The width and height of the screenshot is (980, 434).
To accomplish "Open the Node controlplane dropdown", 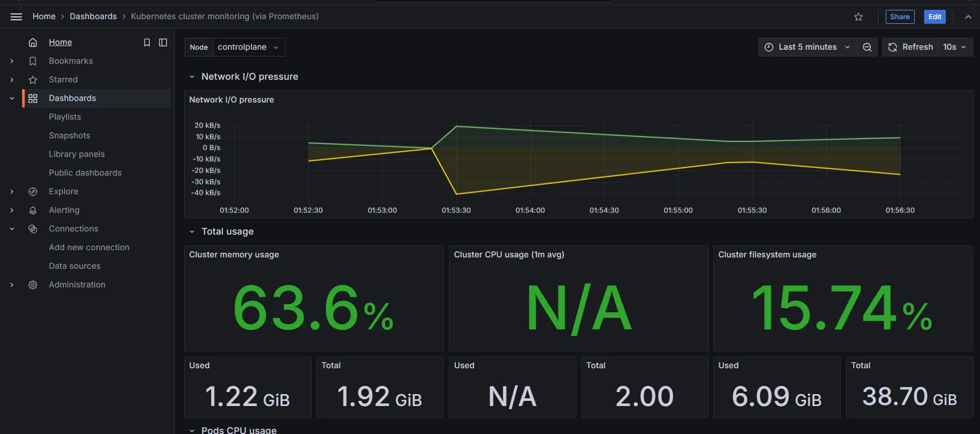I will click(248, 47).
